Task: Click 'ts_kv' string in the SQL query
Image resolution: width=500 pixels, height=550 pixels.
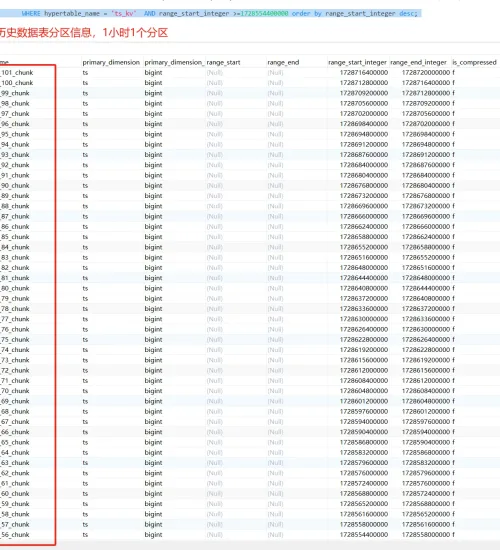Action: tap(124, 14)
